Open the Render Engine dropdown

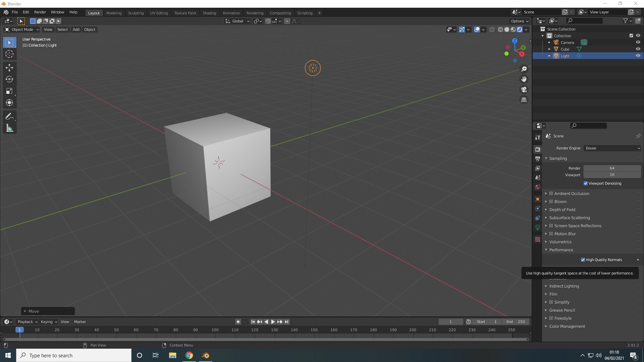pyautogui.click(x=612, y=148)
